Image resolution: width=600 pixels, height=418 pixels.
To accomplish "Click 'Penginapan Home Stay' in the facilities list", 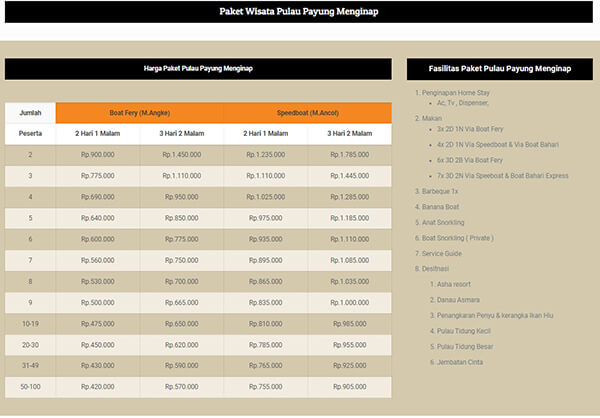I will [456, 93].
